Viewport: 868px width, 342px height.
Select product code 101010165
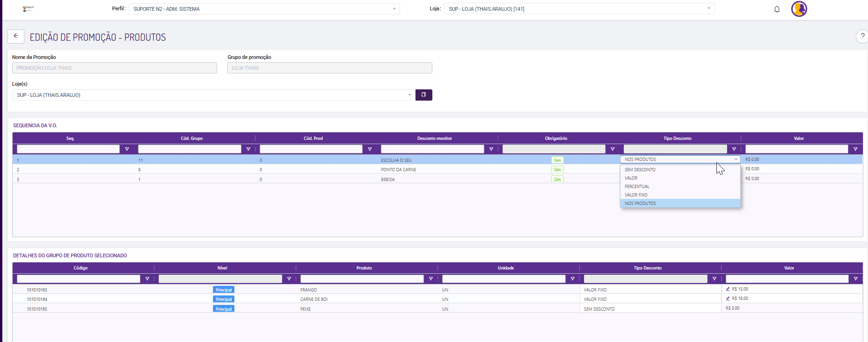click(x=37, y=309)
